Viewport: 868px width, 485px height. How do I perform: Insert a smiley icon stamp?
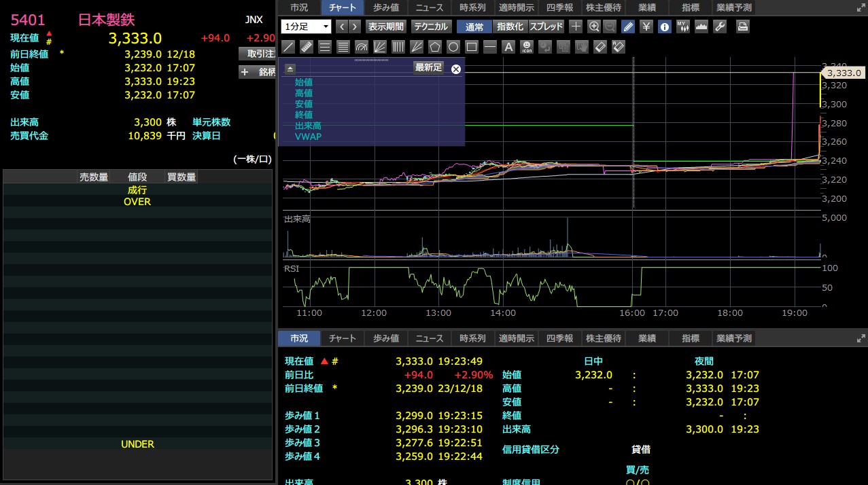click(527, 47)
